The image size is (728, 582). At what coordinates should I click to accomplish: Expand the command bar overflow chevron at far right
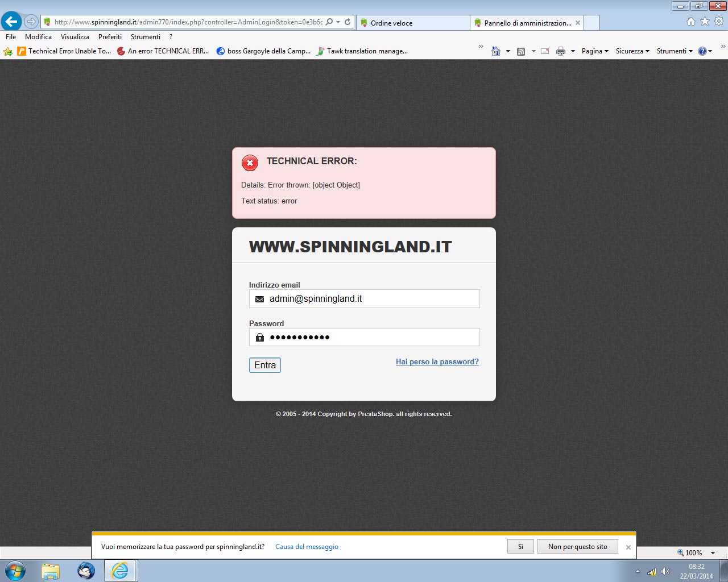tap(723, 47)
